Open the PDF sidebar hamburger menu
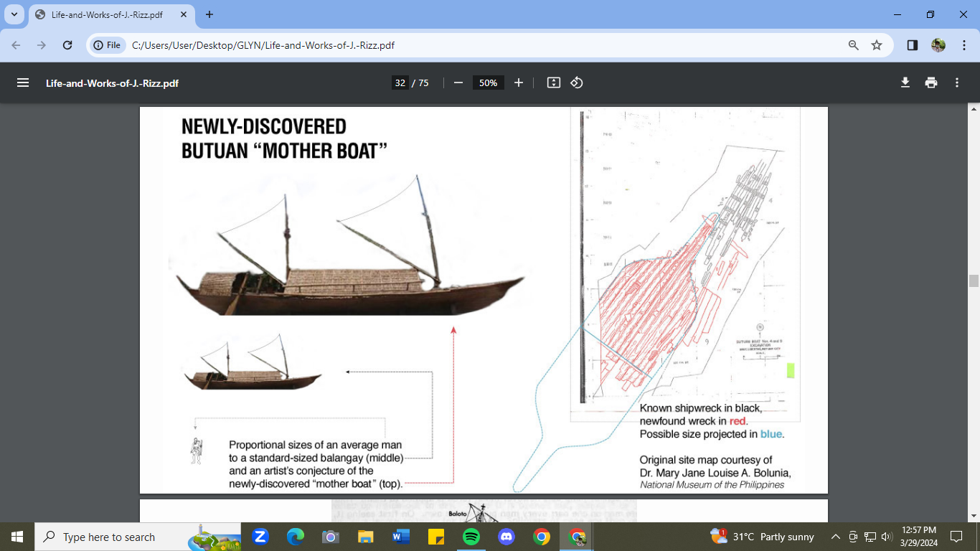980x551 pixels. tap(23, 83)
